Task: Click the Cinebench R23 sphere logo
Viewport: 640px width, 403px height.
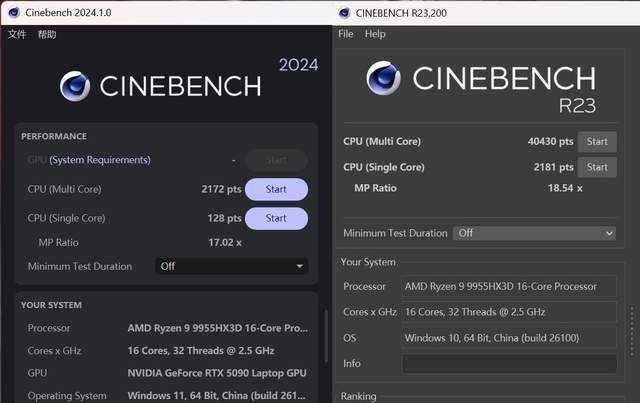Action: [384, 80]
